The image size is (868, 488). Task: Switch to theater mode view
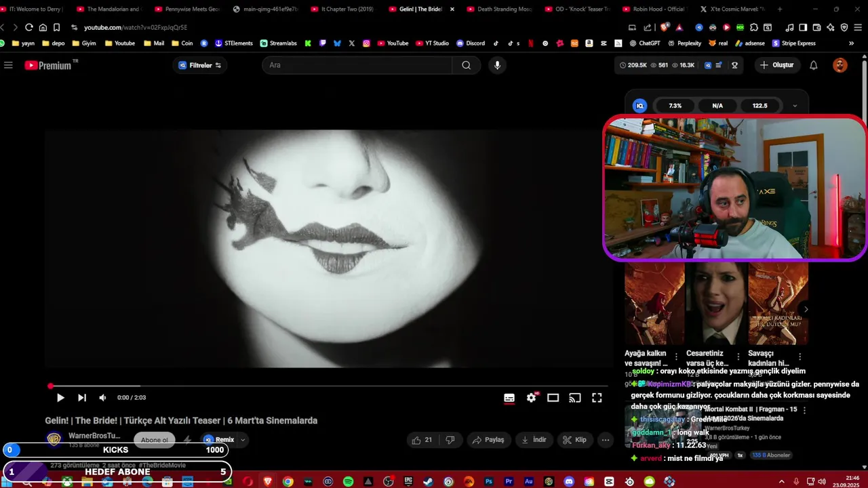coord(553,398)
